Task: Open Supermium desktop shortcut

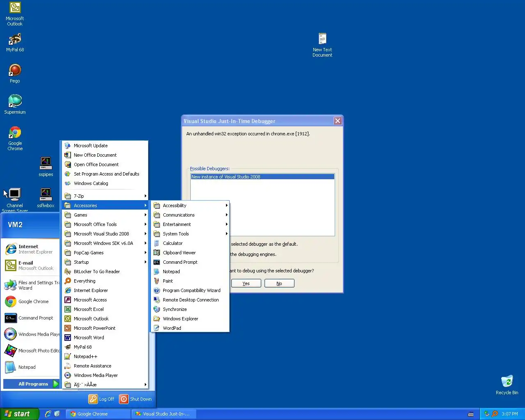Action: 15,105
